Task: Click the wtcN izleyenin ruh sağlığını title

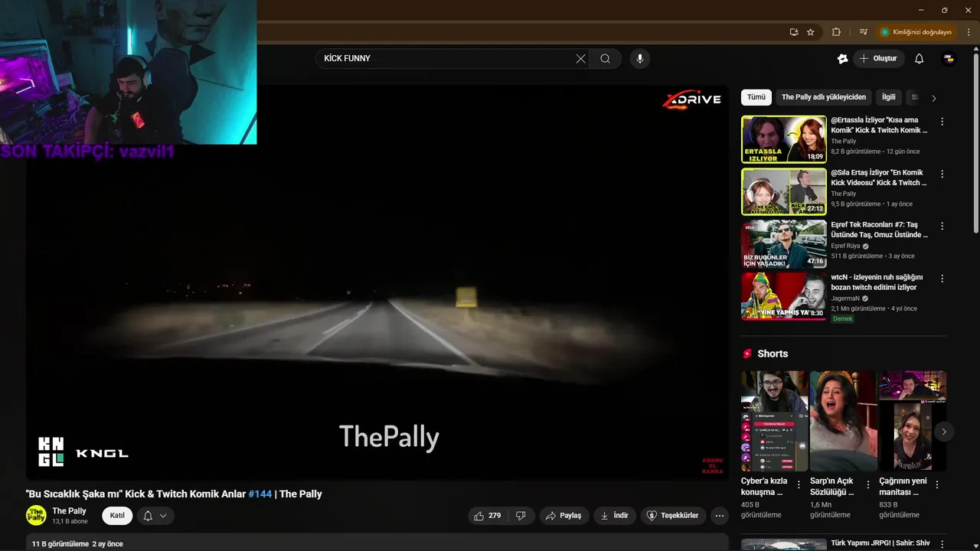Action: coord(877,282)
